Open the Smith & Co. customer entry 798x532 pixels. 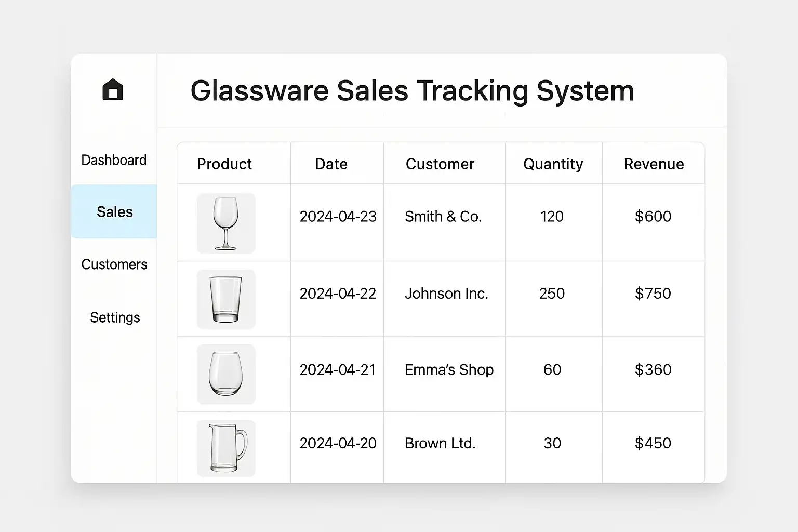[x=443, y=217]
